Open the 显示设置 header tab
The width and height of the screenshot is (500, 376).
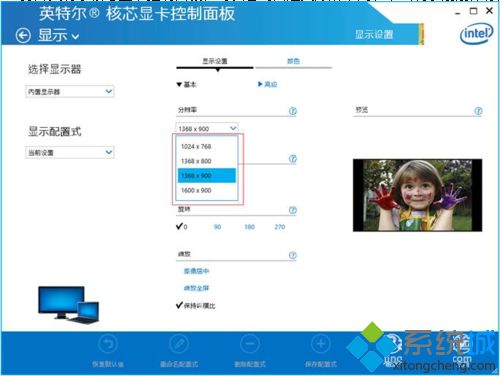point(374,34)
